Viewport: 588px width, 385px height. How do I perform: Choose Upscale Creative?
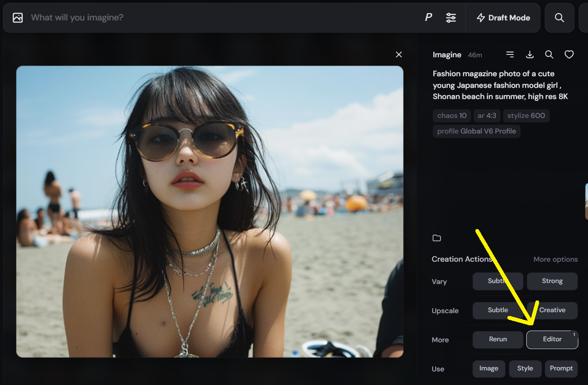point(552,310)
